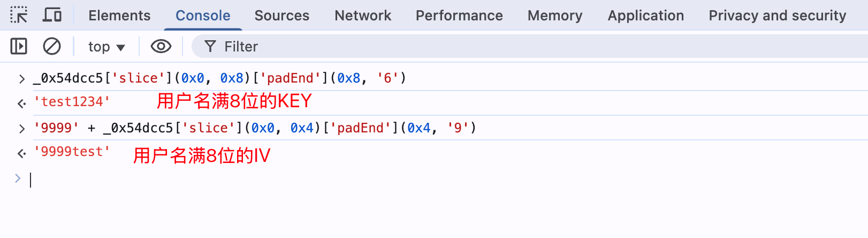Open the top context dropdown
The width and height of the screenshot is (868, 238).
106,47
